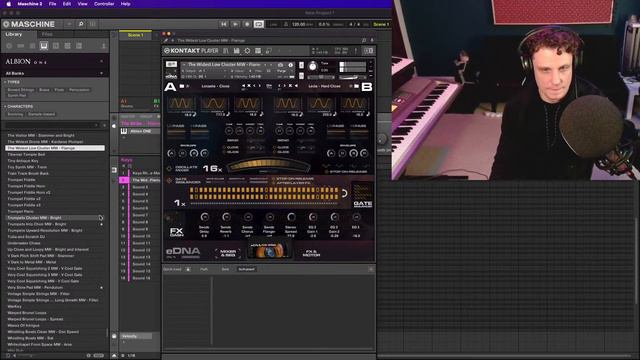Open the Maschine 2 menu
Image resolution: width=640 pixels, height=360 pixels.
30,4
